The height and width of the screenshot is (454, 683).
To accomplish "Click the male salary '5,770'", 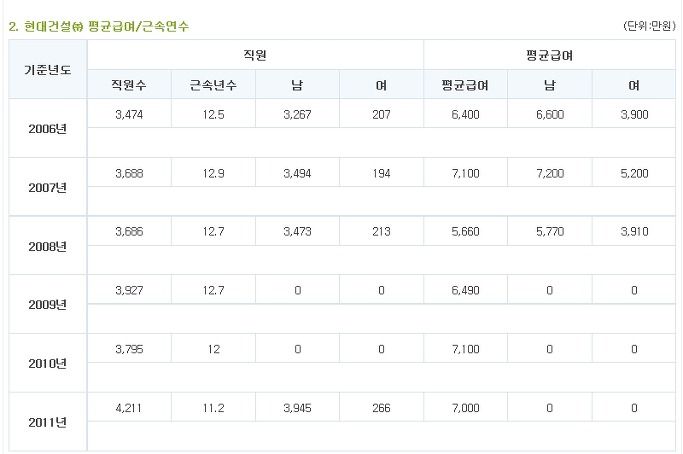I will coord(550,231).
